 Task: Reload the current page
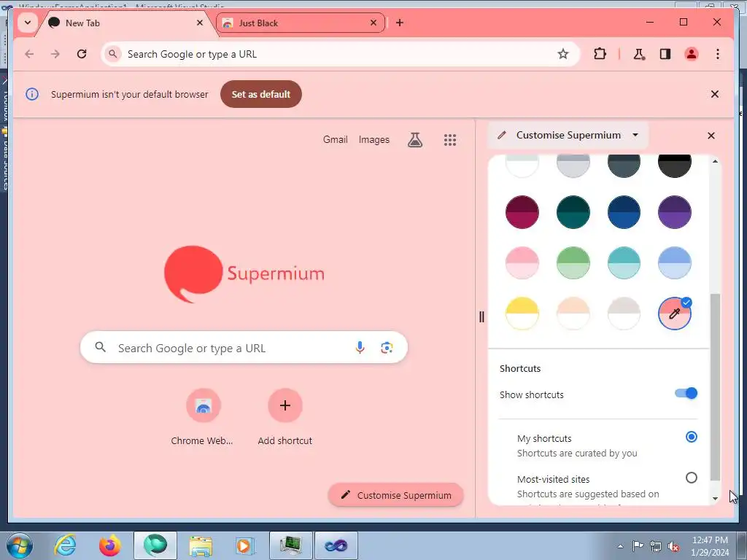click(82, 54)
